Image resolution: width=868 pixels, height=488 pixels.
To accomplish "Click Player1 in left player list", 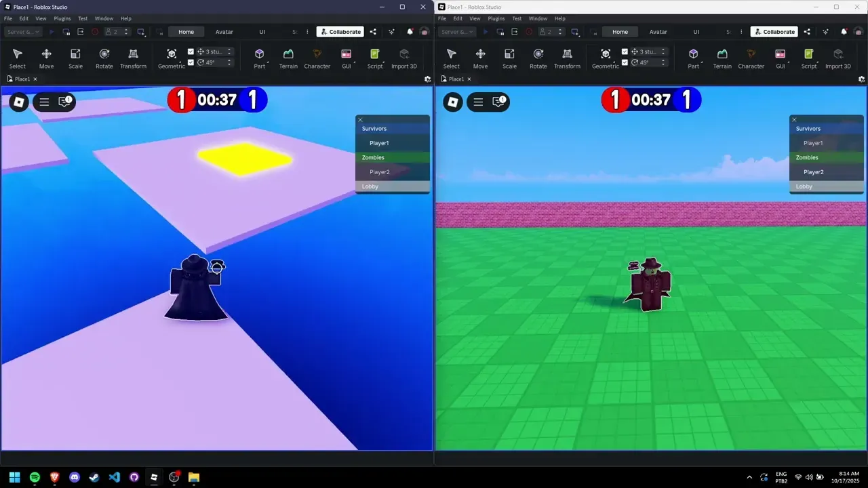I will click(393, 143).
